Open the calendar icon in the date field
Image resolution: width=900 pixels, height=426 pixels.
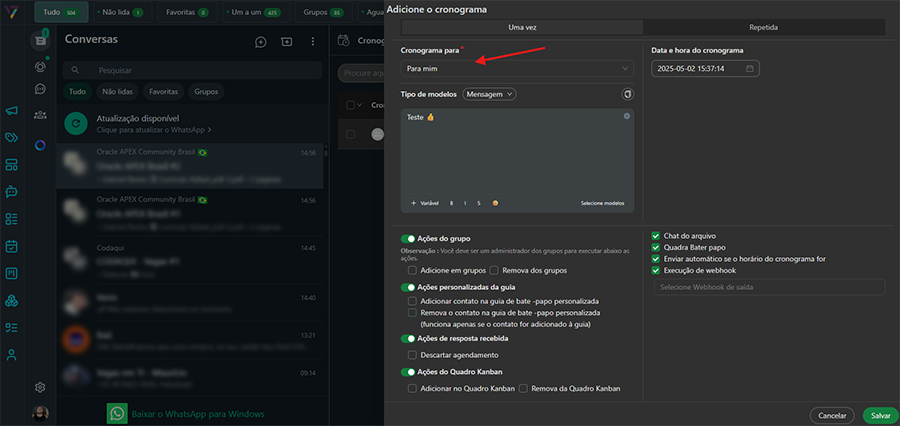(x=750, y=69)
